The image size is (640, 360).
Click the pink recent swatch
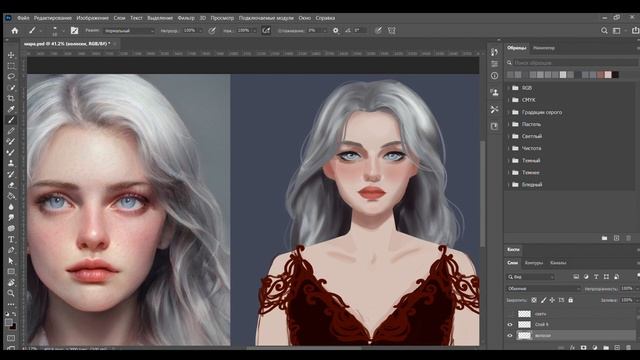(x=608, y=75)
